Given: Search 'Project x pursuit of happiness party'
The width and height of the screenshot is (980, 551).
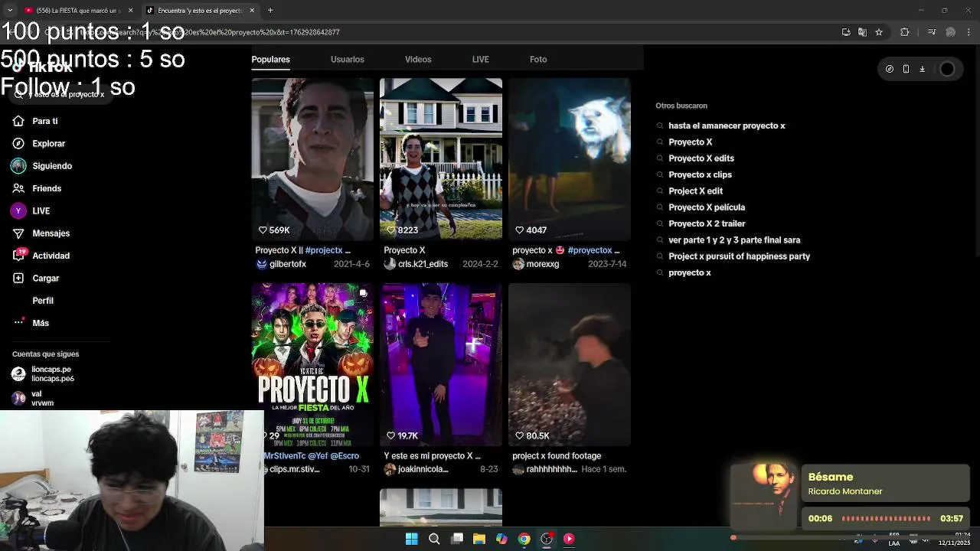Looking at the screenshot, I should (x=739, y=256).
